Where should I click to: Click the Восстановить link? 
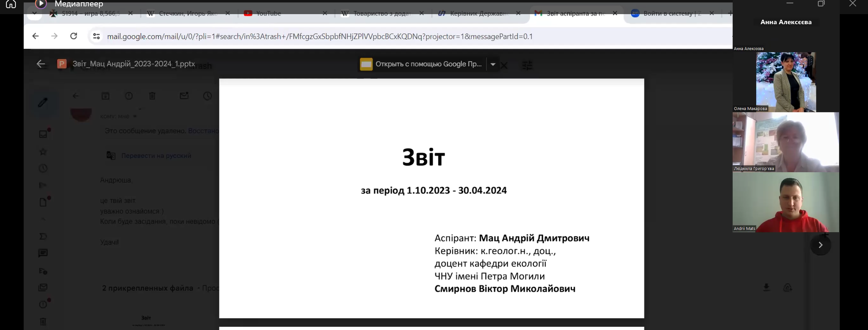[x=203, y=131]
